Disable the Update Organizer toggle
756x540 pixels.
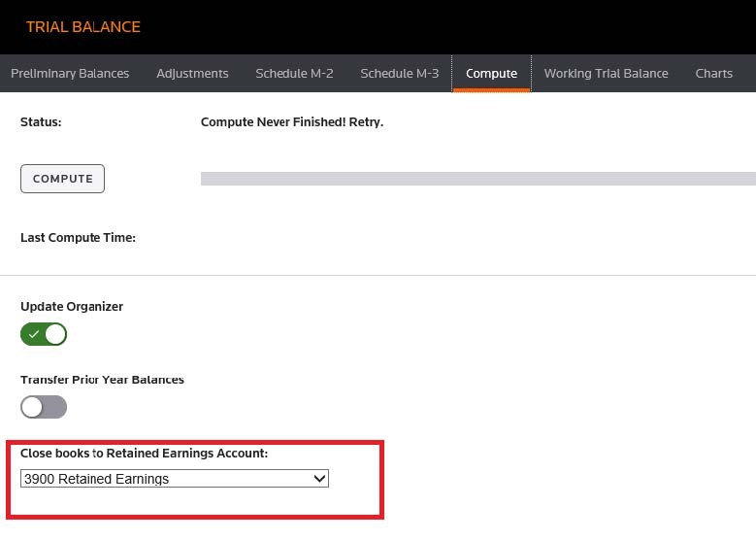point(44,334)
